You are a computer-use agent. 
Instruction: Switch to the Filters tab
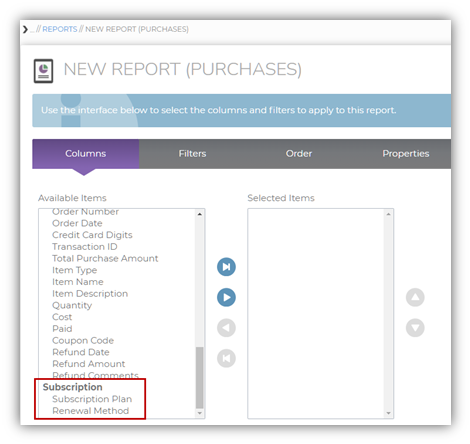pos(192,154)
